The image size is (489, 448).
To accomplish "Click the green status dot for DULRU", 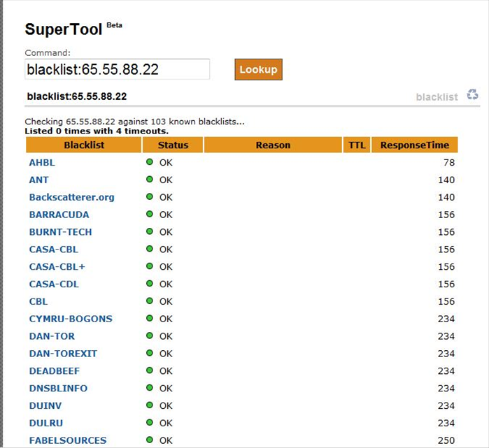I will coord(150,423).
